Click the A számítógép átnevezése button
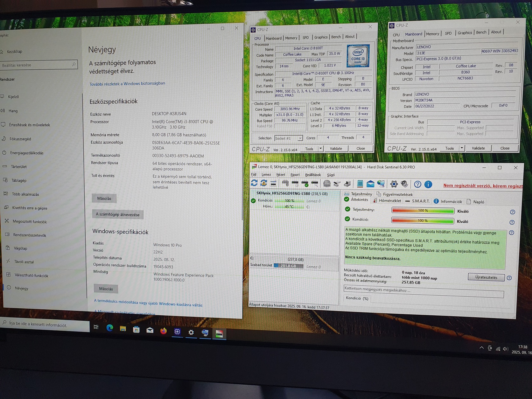 [x=118, y=214]
